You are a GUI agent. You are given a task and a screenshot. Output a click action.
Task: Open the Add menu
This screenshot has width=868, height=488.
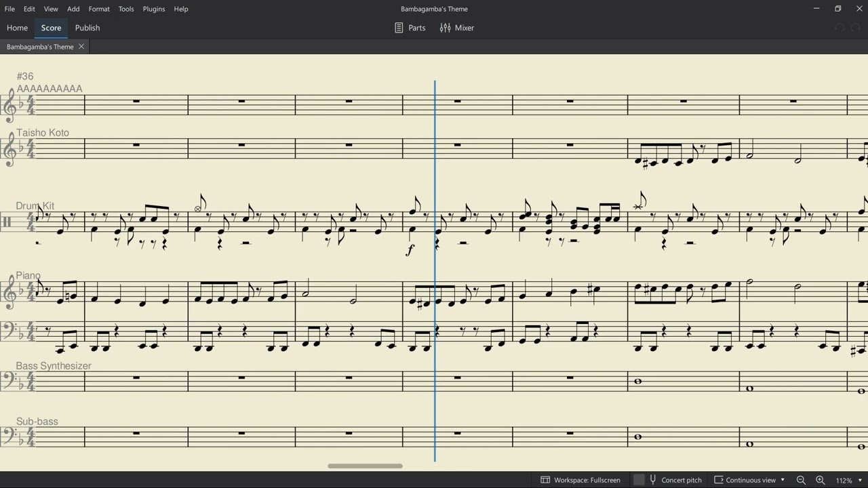pos(73,9)
